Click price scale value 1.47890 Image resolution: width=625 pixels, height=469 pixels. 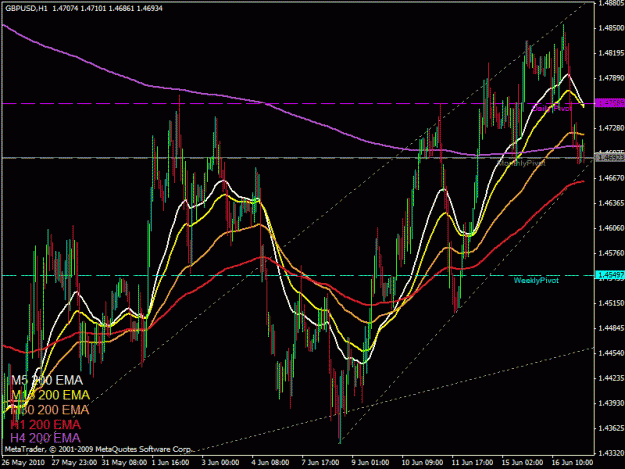(x=611, y=78)
